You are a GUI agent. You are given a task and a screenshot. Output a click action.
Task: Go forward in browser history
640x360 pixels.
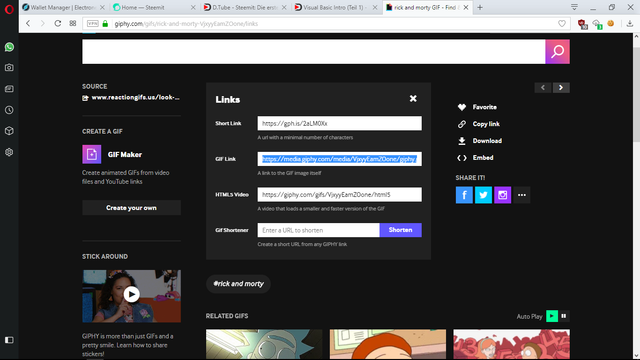pyautogui.click(x=42, y=24)
